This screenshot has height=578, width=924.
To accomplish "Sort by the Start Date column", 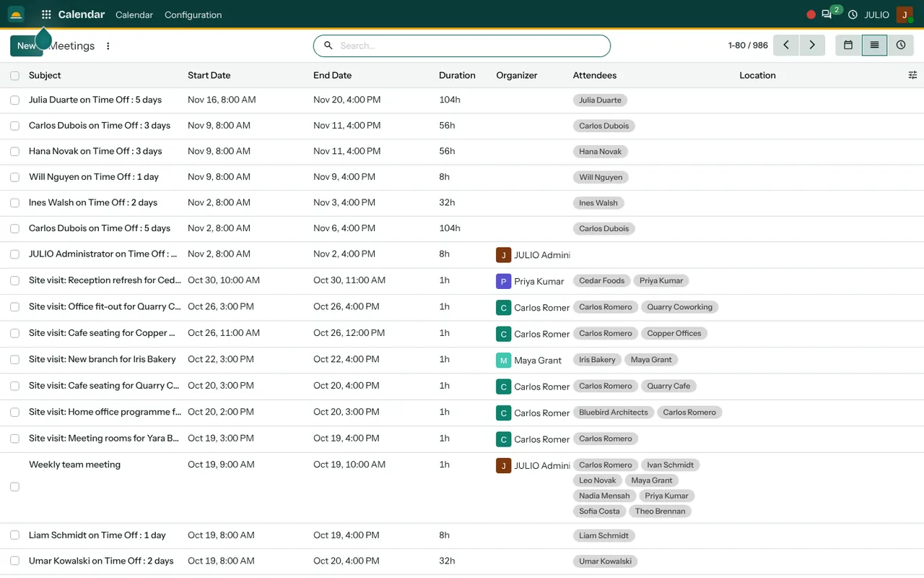I will (209, 75).
